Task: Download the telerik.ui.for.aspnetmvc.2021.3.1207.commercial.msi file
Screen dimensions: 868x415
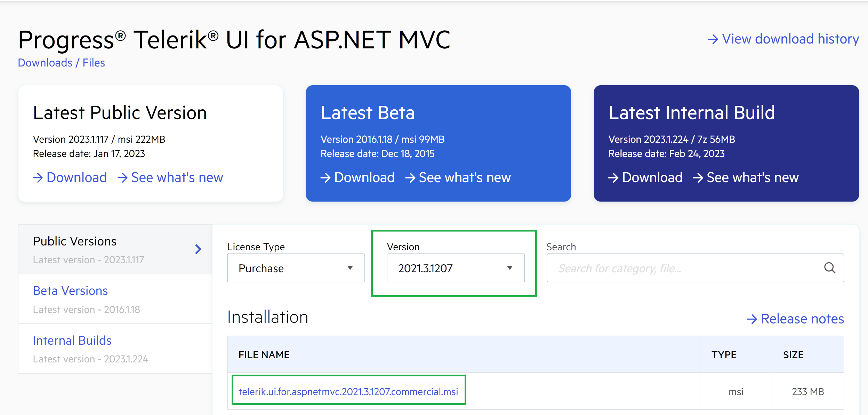Action: [348, 392]
